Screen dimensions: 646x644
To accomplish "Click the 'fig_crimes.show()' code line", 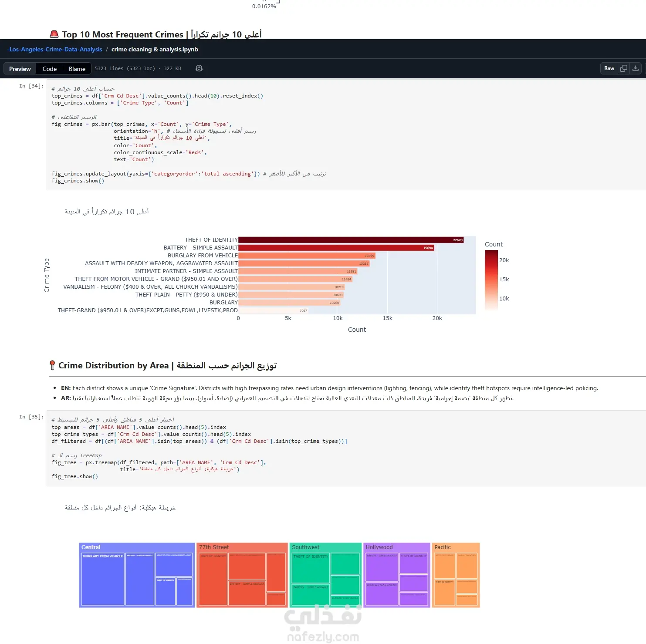I will [78, 181].
